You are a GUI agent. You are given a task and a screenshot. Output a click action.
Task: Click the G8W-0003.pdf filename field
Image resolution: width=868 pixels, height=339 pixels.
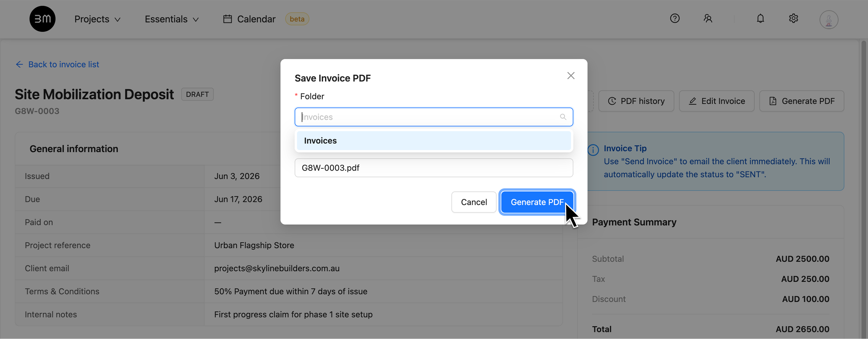click(x=434, y=168)
